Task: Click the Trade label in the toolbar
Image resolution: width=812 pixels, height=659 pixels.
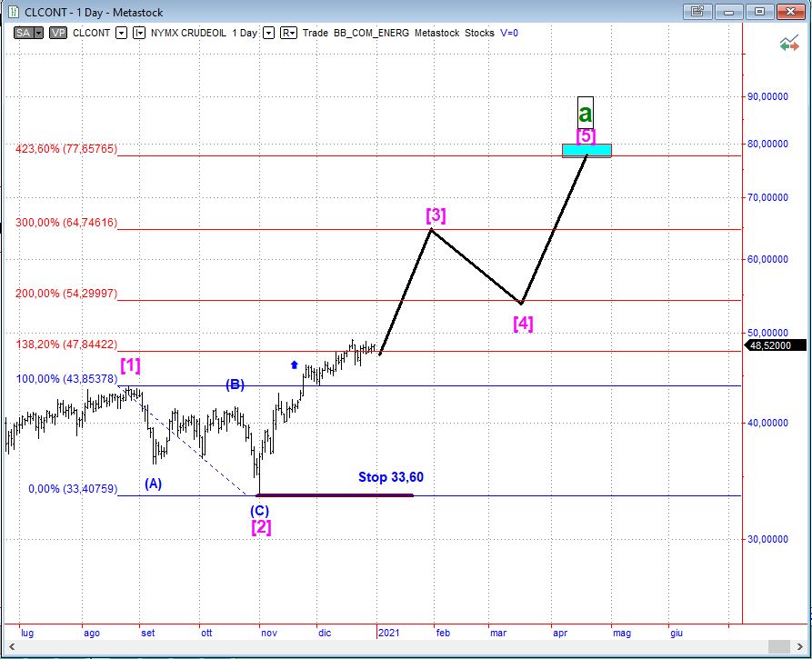Action: click(316, 33)
